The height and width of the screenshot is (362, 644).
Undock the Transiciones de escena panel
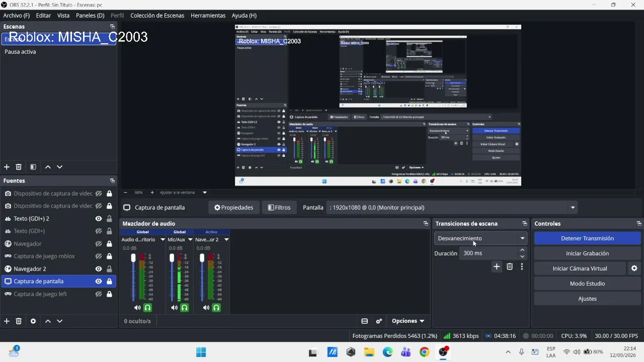[x=525, y=224]
